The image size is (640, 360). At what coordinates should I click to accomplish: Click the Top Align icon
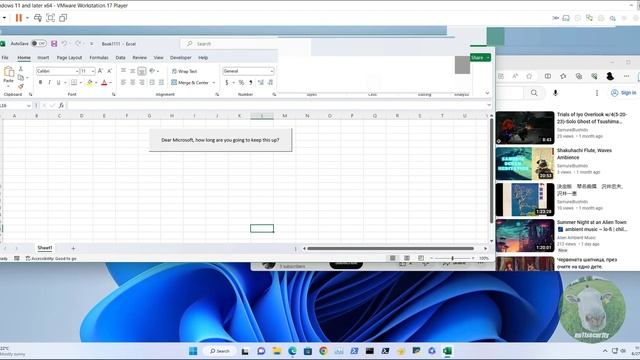click(x=123, y=71)
